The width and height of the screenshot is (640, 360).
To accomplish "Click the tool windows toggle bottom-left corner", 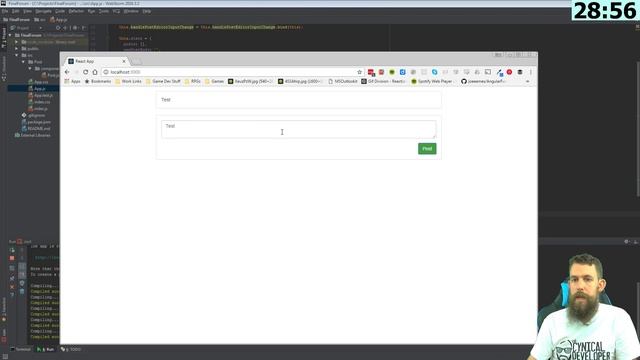I will pos(4,356).
